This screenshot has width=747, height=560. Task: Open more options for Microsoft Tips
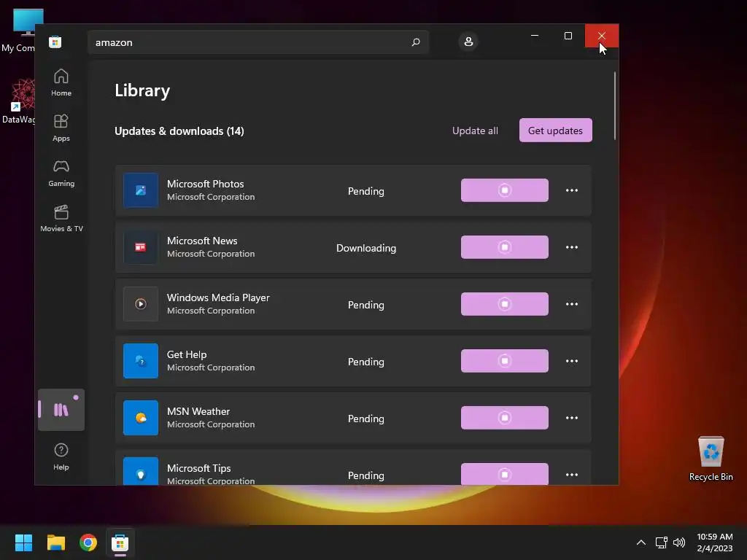[x=572, y=475]
